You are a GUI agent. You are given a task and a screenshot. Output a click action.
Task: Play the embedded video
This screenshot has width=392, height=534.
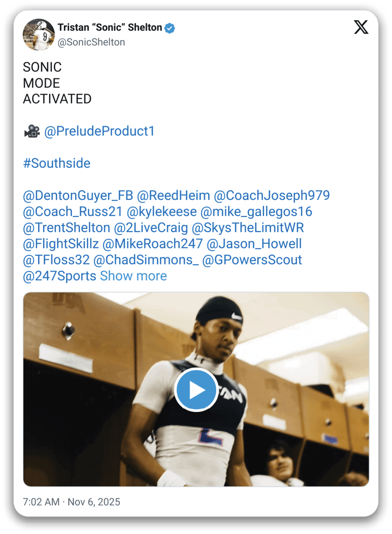pyautogui.click(x=196, y=390)
